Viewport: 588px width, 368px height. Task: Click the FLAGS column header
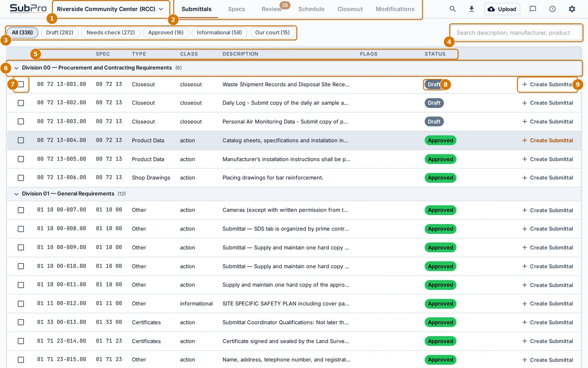pyautogui.click(x=369, y=54)
